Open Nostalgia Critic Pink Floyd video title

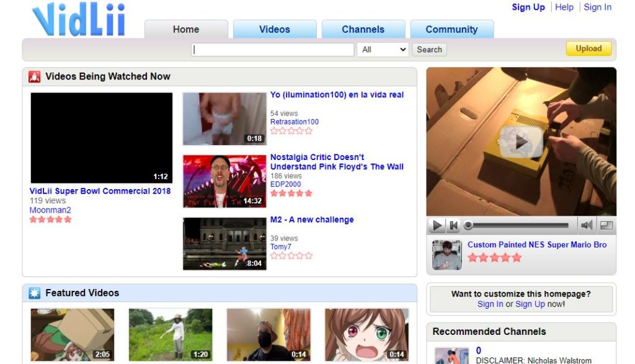point(337,162)
